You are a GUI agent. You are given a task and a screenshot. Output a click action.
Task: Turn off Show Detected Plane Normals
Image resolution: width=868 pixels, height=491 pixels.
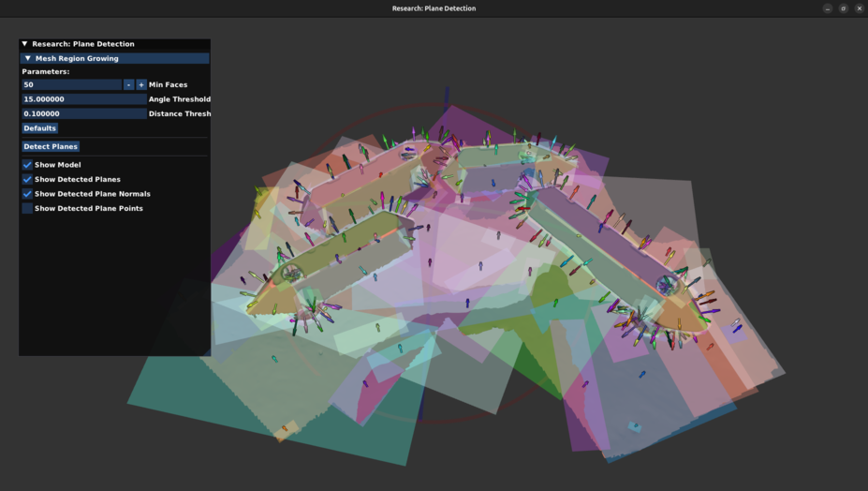[x=27, y=194]
